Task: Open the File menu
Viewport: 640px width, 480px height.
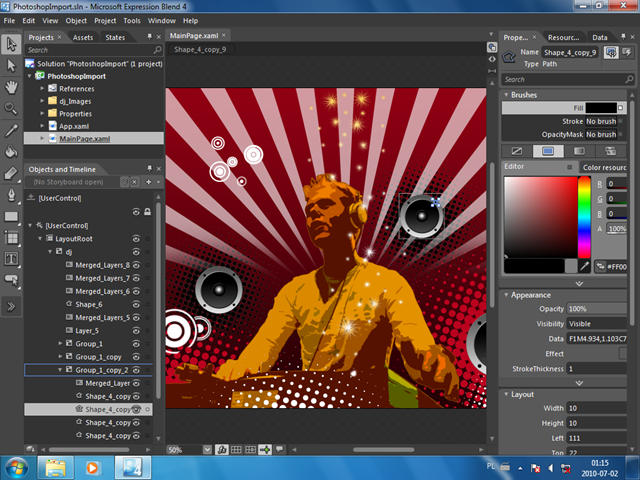Action: click(9, 21)
